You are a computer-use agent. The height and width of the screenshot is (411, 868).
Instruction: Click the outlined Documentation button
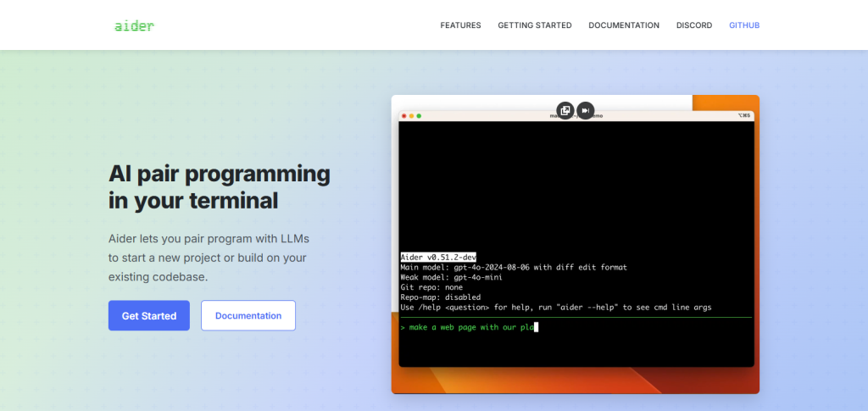[x=248, y=316]
